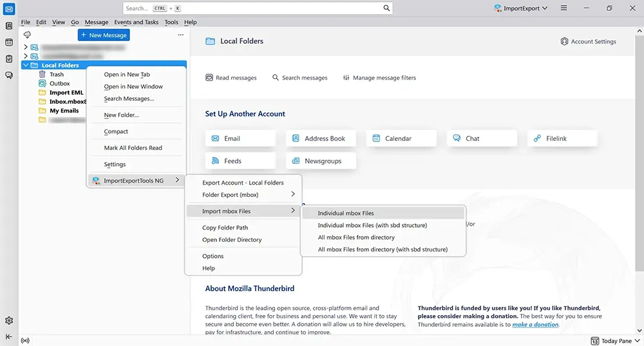Viewport: 644px width, 346px height.
Task: Open Folder Export (mbox) submenu
Action: pos(243,195)
